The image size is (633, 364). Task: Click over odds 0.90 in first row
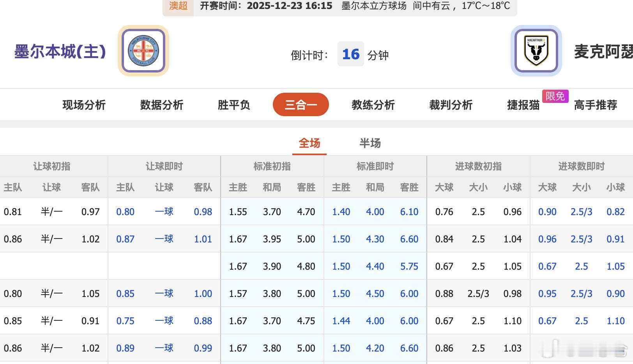click(x=547, y=212)
